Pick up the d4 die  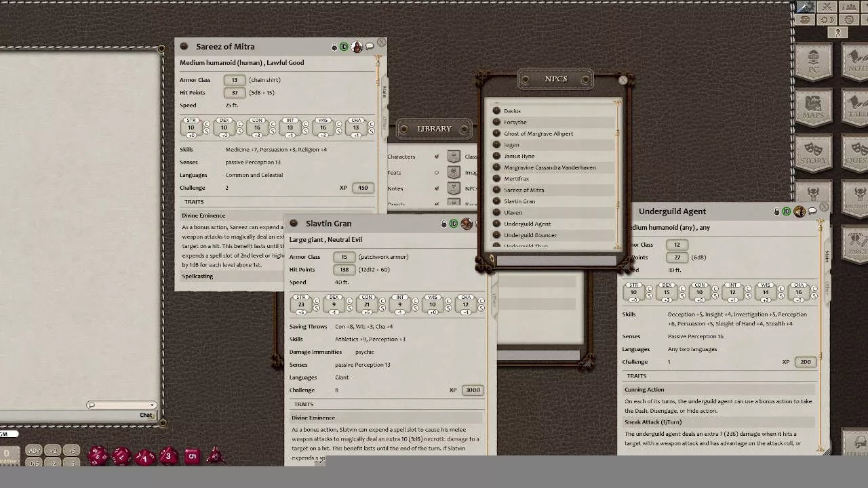(x=215, y=455)
